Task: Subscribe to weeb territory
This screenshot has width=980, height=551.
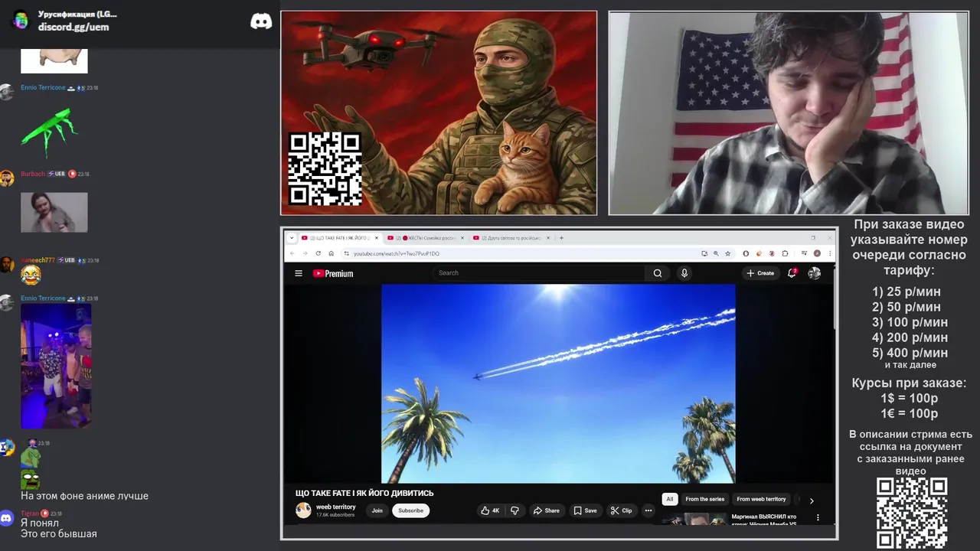Action: click(x=410, y=510)
